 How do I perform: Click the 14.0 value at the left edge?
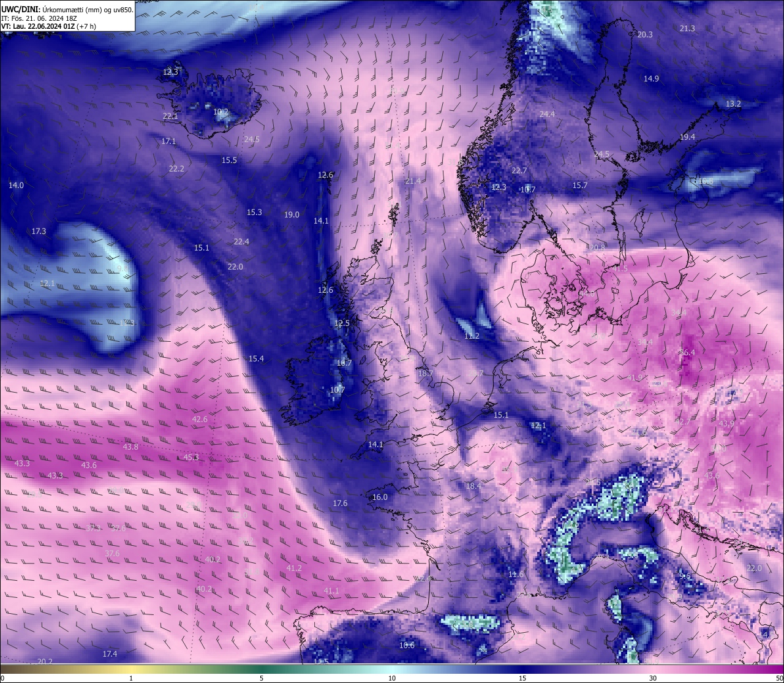[16, 185]
